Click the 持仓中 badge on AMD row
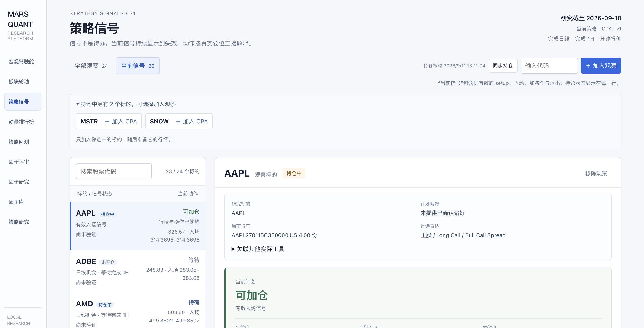644x328 pixels. click(105, 305)
